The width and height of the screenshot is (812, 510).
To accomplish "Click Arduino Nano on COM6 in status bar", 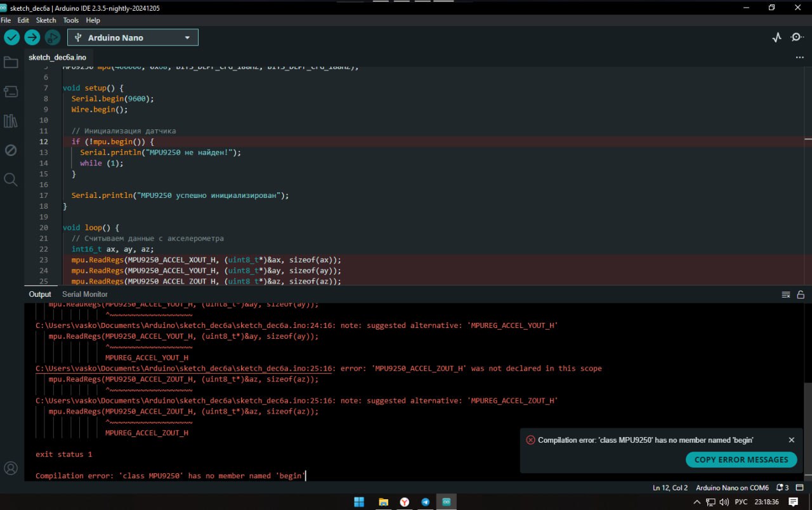I will [732, 488].
